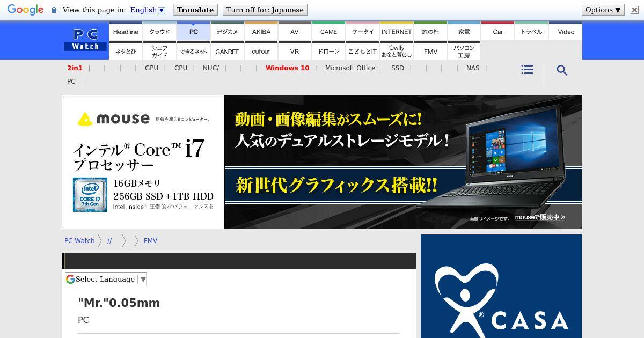
Task: Open the デジカメ tab
Action: coord(227,31)
